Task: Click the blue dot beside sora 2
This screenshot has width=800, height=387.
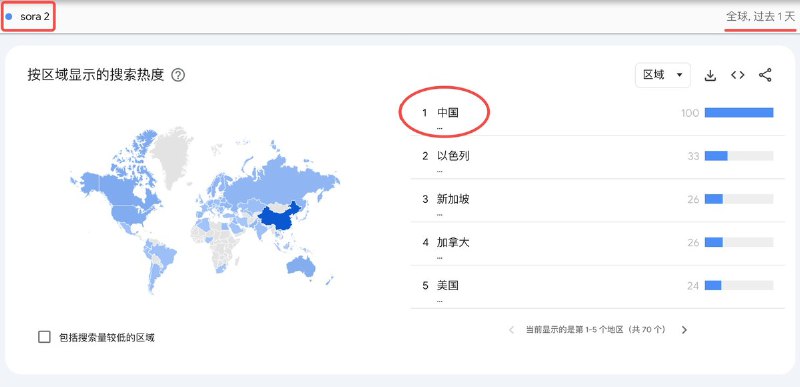Action: click(9, 17)
